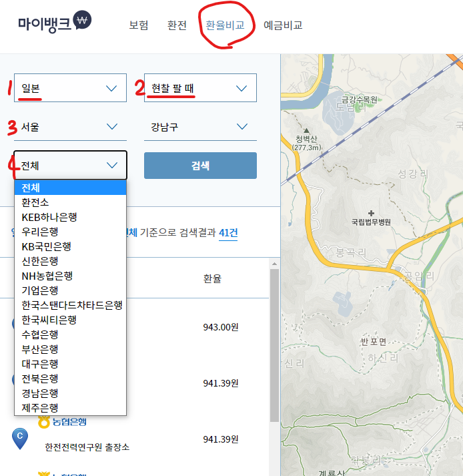This screenshot has width=463, height=476.
Task: Choose NH농협은행 from the list
Action: (x=71, y=276)
